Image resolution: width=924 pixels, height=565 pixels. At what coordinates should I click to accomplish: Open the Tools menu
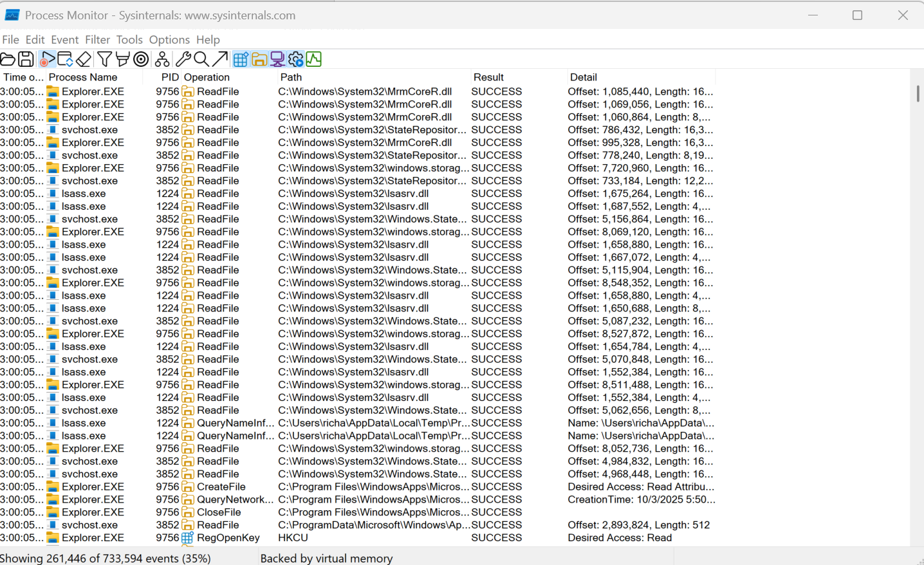click(129, 40)
